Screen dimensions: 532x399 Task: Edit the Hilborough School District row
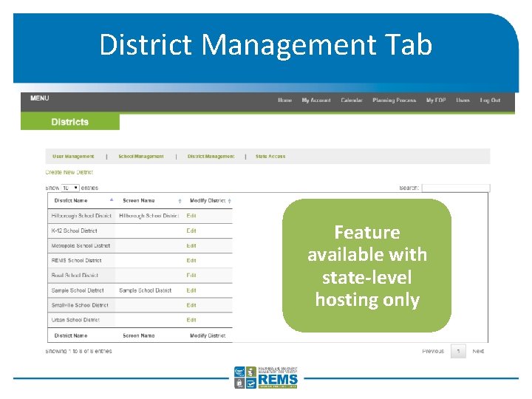pyautogui.click(x=191, y=216)
